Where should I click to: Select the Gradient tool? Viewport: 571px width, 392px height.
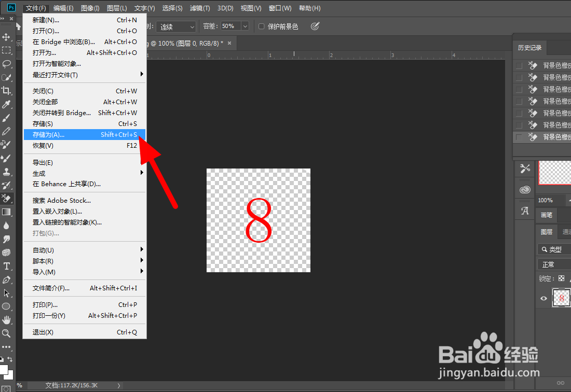6,212
